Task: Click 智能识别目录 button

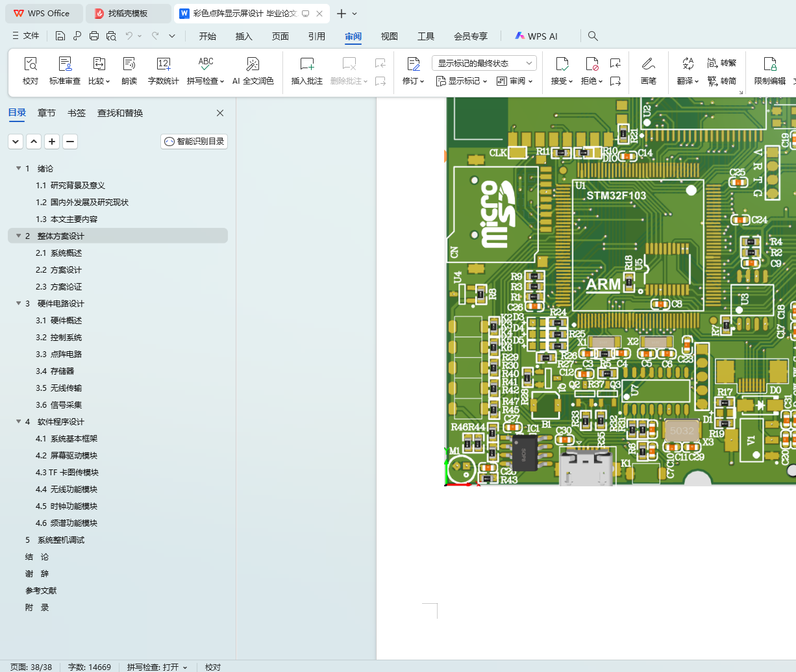Action: point(194,141)
